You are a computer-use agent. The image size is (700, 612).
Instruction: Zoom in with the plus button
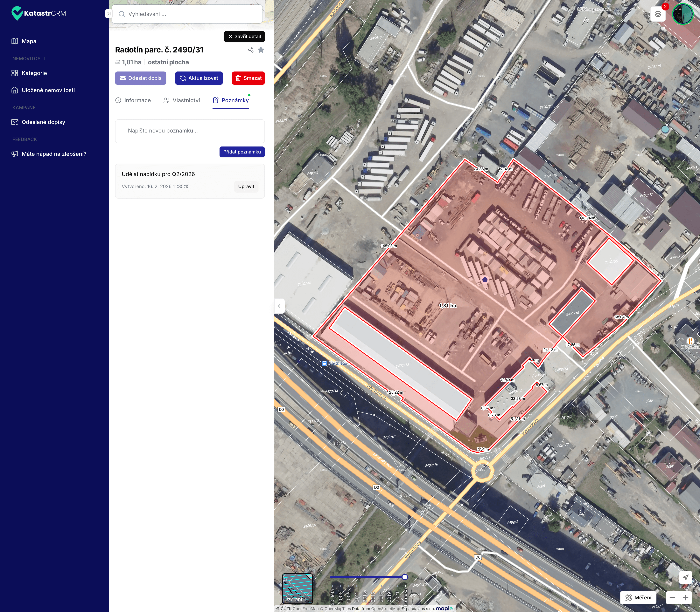tap(685, 597)
